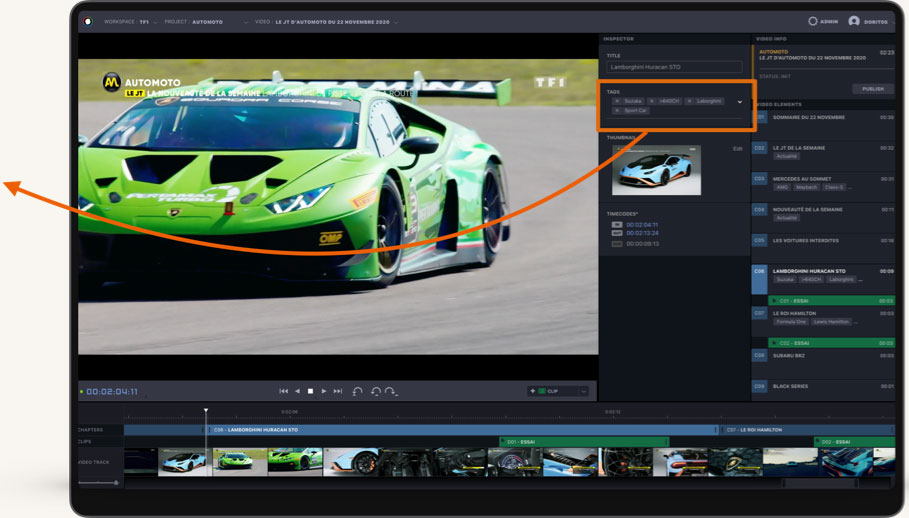Remove the Suzuka tag
909x518 pixels.
(616, 101)
